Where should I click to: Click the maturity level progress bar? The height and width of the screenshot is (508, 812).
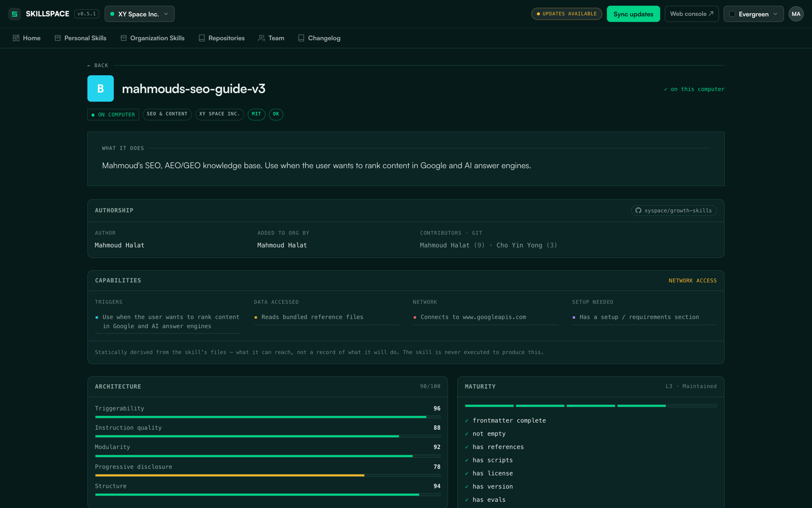click(591, 406)
